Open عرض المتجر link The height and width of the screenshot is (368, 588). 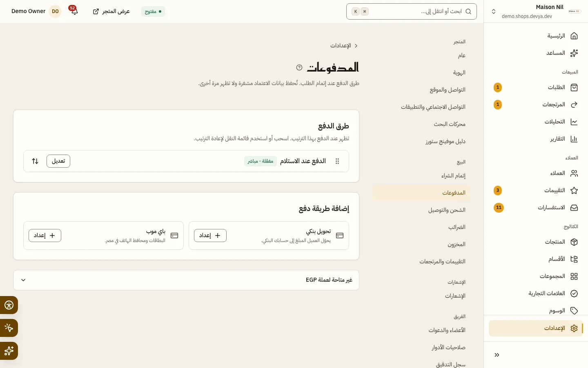click(x=111, y=11)
